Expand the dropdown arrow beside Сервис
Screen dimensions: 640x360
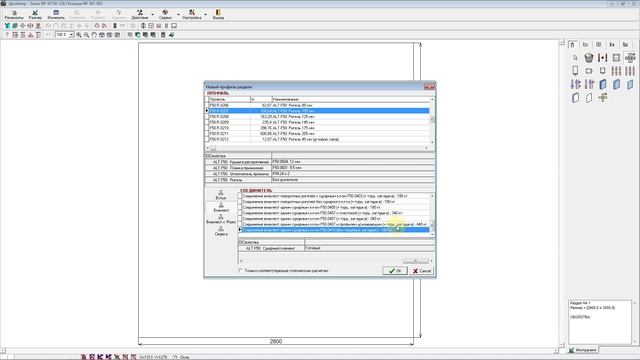tap(178, 15)
